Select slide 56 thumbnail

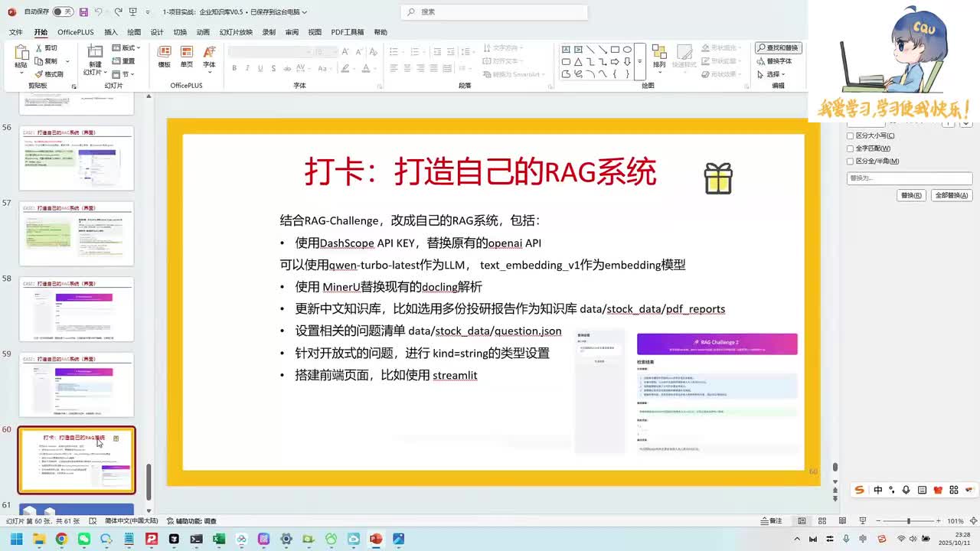tap(77, 158)
